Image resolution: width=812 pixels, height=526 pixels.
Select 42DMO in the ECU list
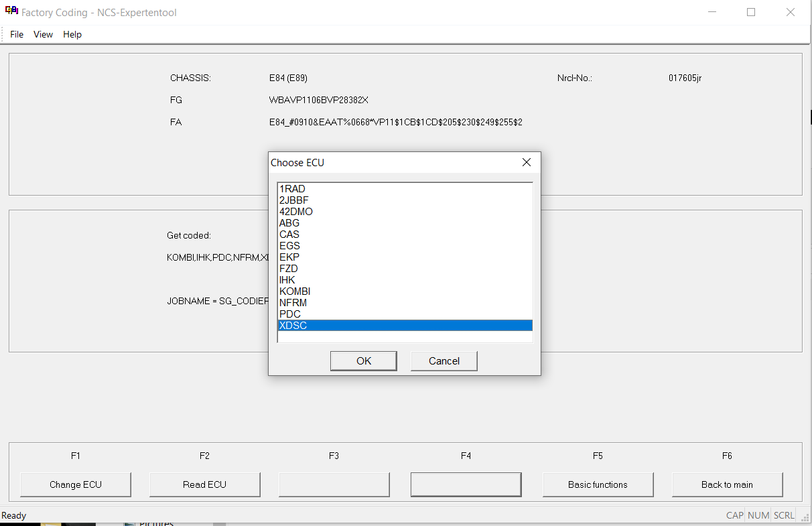click(x=405, y=212)
